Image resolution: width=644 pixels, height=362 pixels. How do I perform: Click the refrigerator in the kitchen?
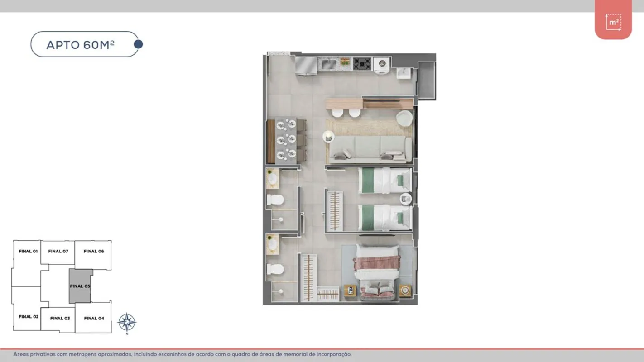point(306,65)
